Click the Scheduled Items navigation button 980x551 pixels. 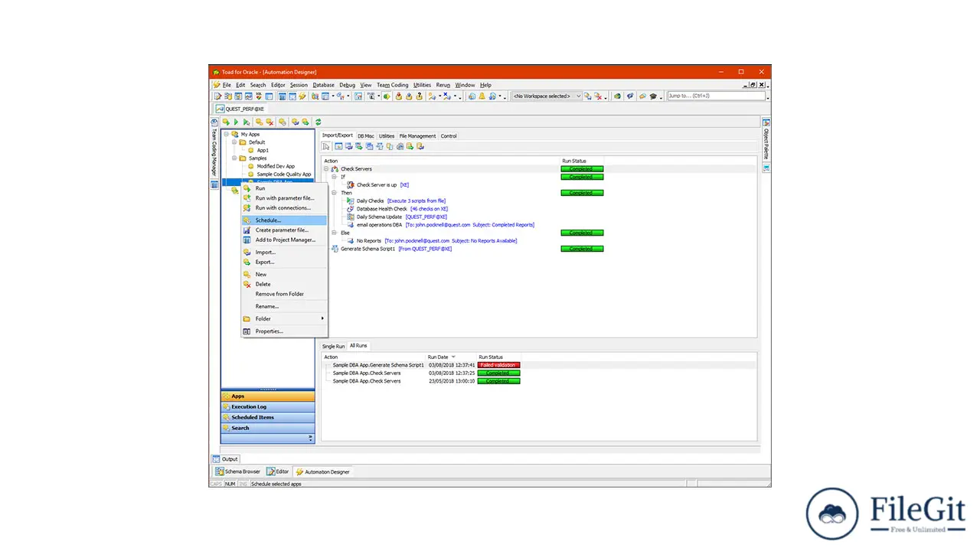click(x=268, y=418)
